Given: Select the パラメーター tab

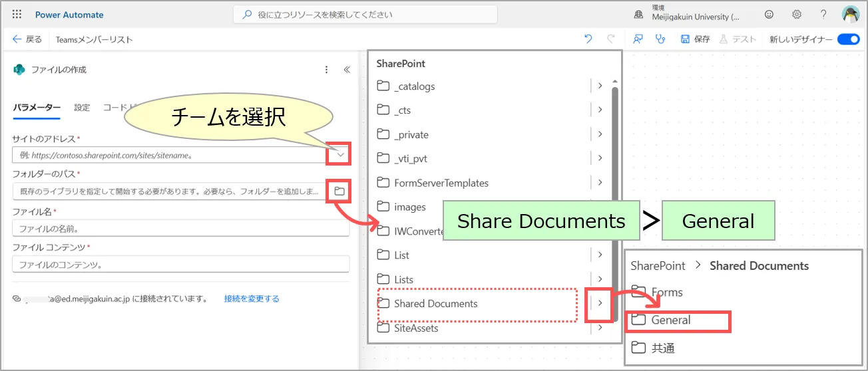Looking at the screenshot, I should [37, 108].
